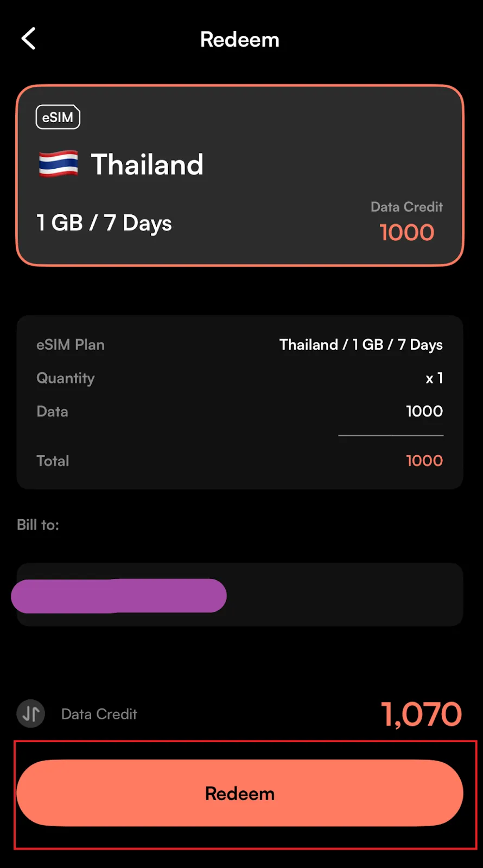
Task: Click the Thailand flag icon
Action: [59, 164]
